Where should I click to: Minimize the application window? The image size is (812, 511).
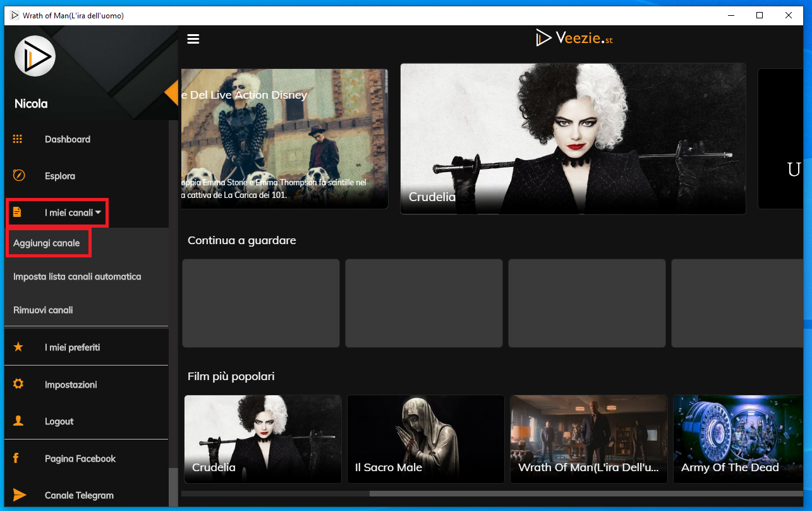[731, 15]
